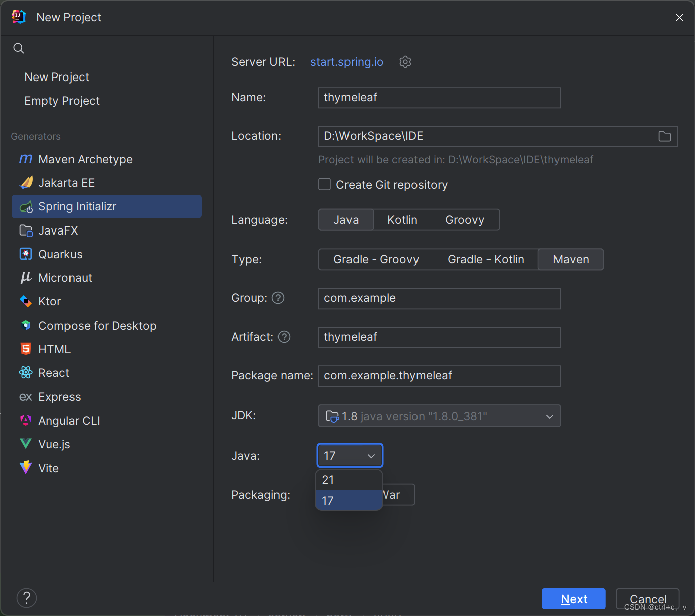Image resolution: width=695 pixels, height=616 pixels.
Task: Select New Project in sidebar
Action: point(56,77)
